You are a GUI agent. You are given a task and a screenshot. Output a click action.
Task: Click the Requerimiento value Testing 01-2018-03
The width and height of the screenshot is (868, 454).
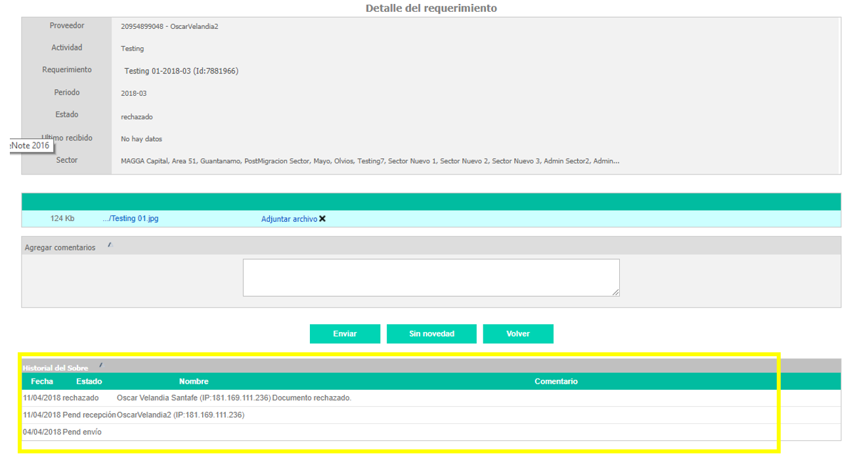click(181, 71)
